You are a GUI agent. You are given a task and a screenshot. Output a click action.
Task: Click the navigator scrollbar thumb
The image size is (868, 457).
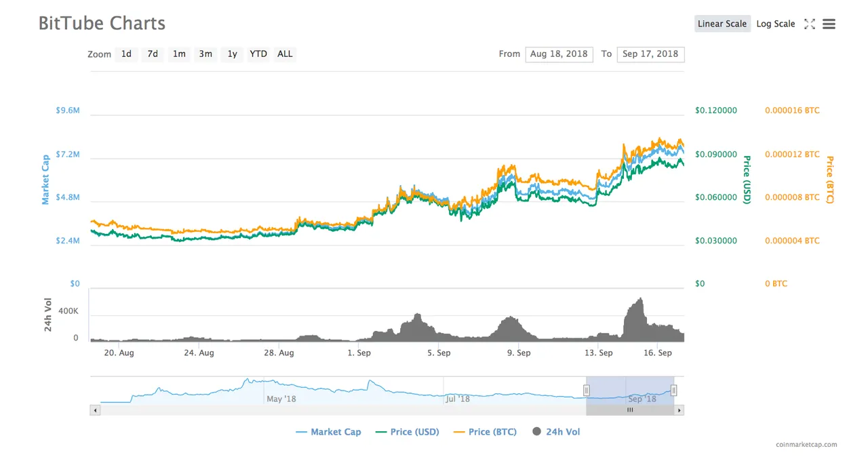pyautogui.click(x=630, y=410)
